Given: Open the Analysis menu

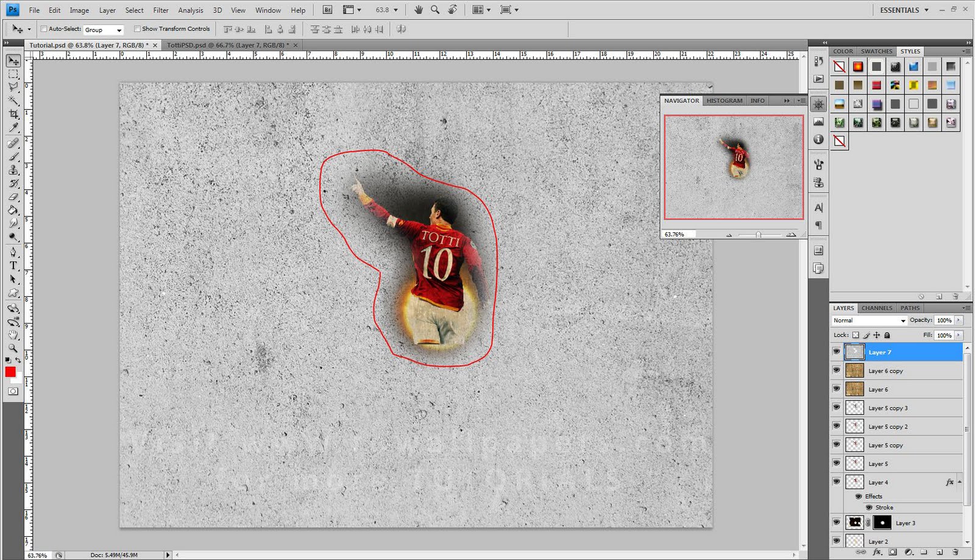Looking at the screenshot, I should (191, 10).
